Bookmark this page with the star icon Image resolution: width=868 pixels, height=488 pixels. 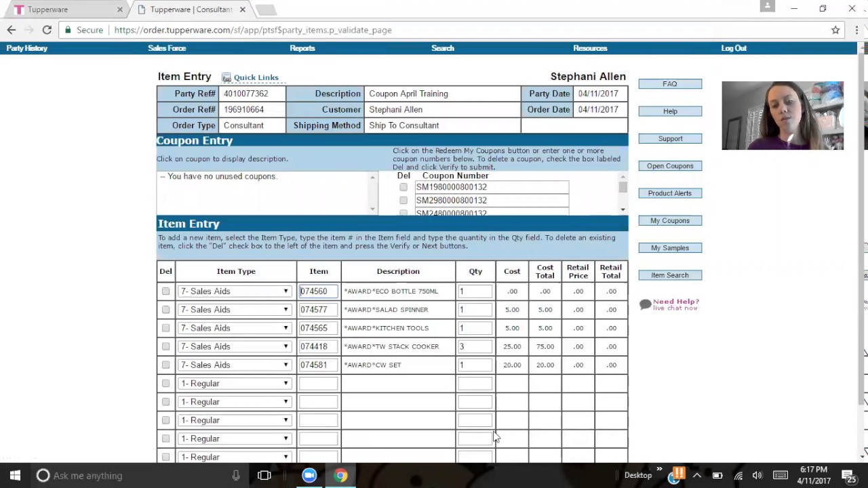coord(835,30)
